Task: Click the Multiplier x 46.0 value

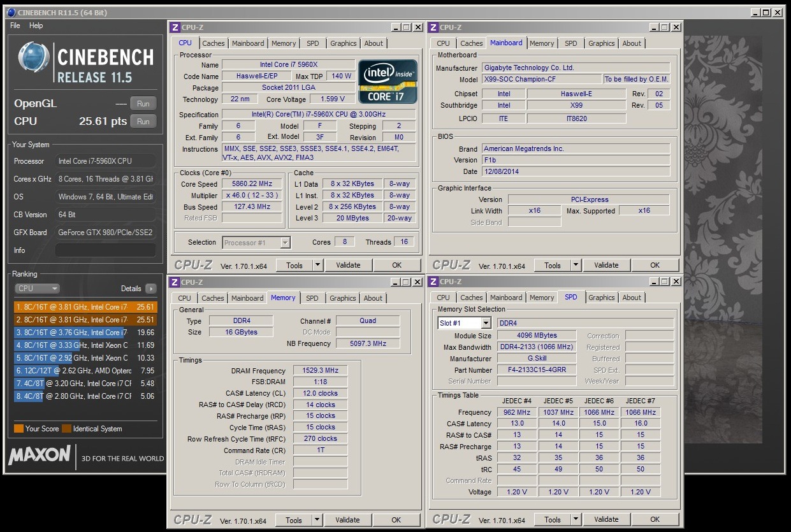Action: tap(252, 196)
